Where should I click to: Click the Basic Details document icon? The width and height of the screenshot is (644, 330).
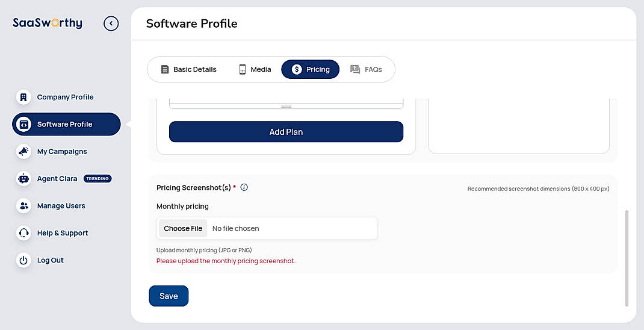point(165,69)
